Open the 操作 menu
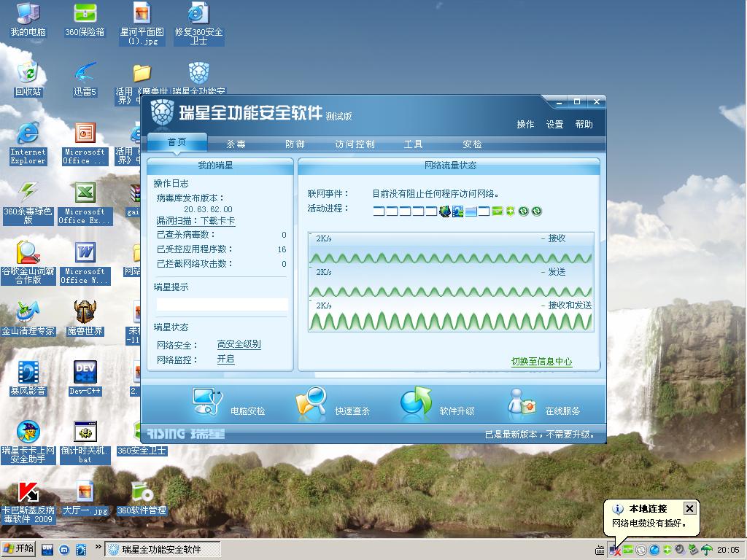The width and height of the screenshot is (747, 560). click(525, 124)
